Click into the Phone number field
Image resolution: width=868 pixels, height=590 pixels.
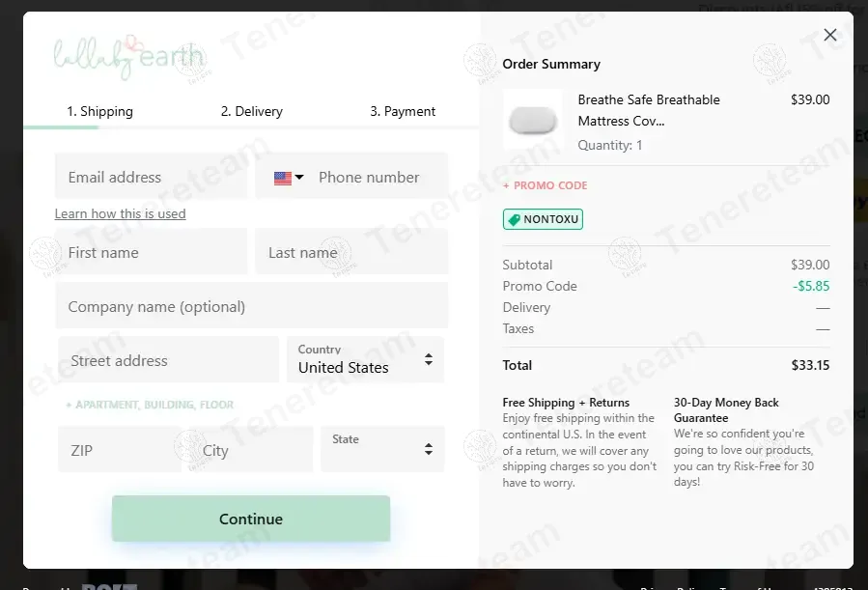[380, 177]
